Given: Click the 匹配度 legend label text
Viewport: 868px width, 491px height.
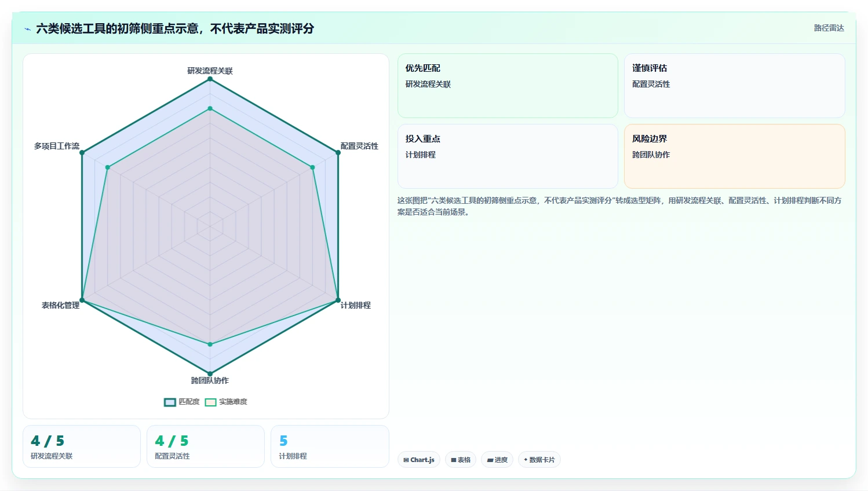Looking at the screenshot, I should [189, 402].
